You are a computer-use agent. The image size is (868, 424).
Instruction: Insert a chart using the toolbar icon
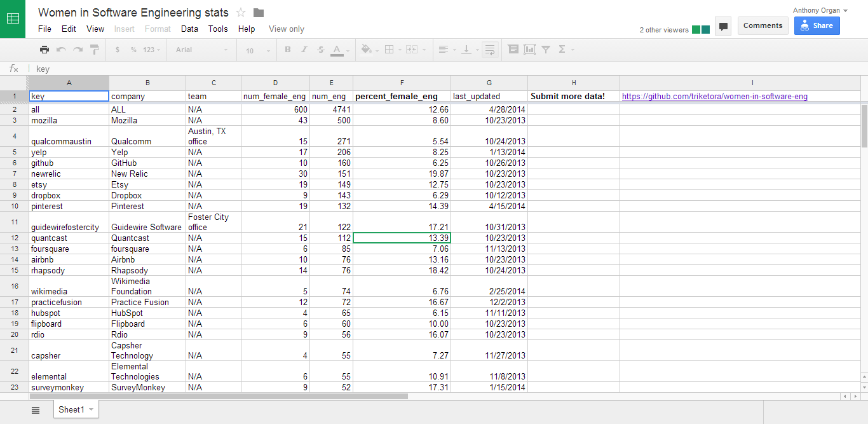[x=528, y=50]
